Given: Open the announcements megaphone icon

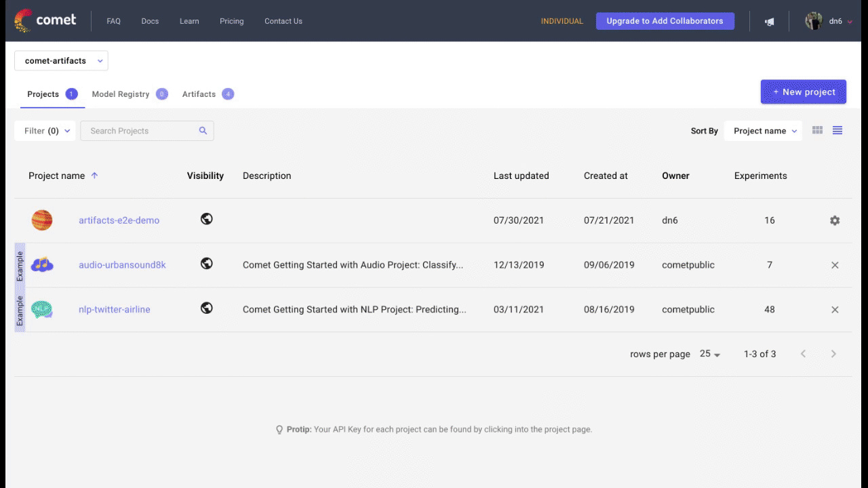Looking at the screenshot, I should coord(769,22).
